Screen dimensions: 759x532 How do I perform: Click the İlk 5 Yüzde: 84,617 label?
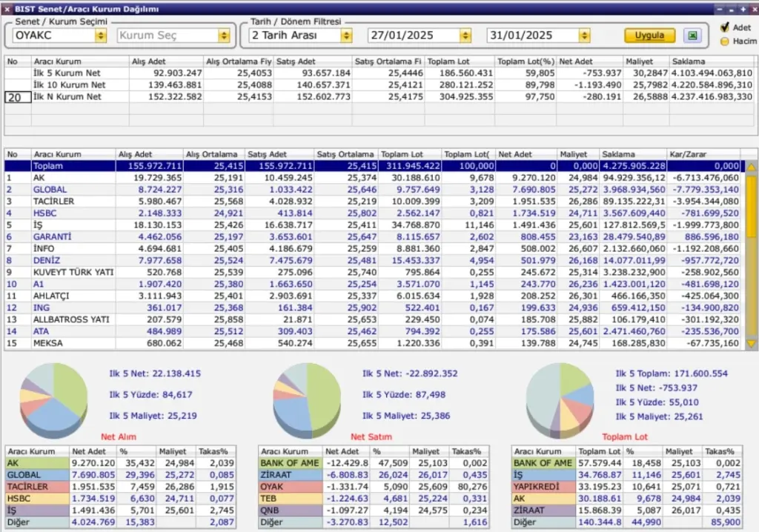150,394
